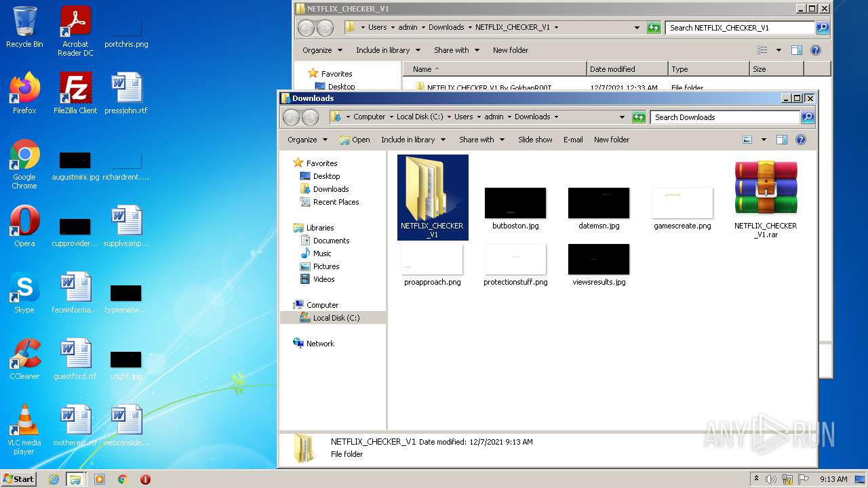Select pressjohn.rtf on the desktop

[x=126, y=93]
